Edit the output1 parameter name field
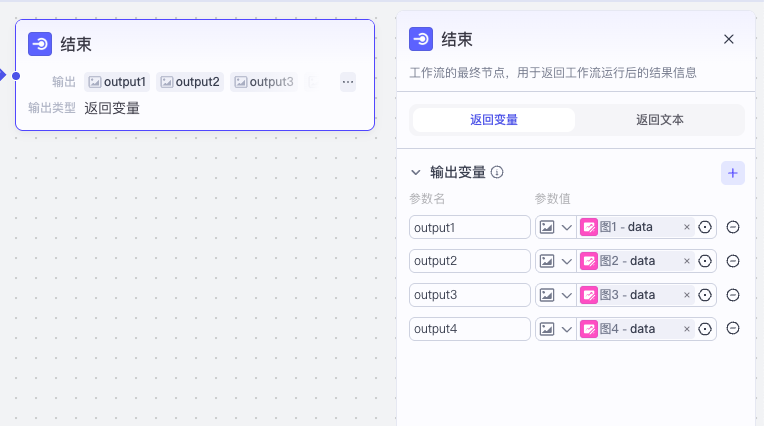Image resolution: width=764 pixels, height=426 pixels. pos(470,227)
